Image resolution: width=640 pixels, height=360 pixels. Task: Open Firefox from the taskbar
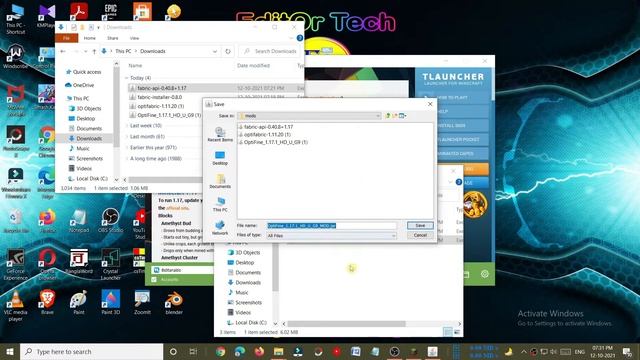tap(259, 351)
